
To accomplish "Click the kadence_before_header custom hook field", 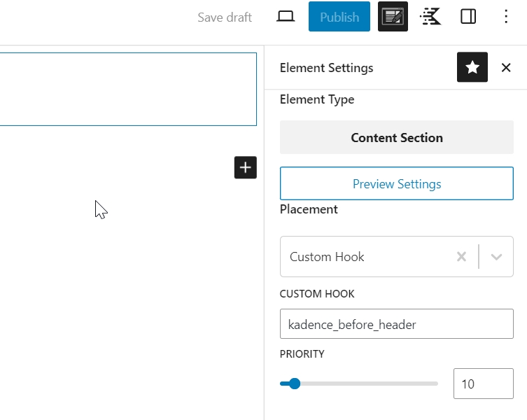I will pos(396,324).
